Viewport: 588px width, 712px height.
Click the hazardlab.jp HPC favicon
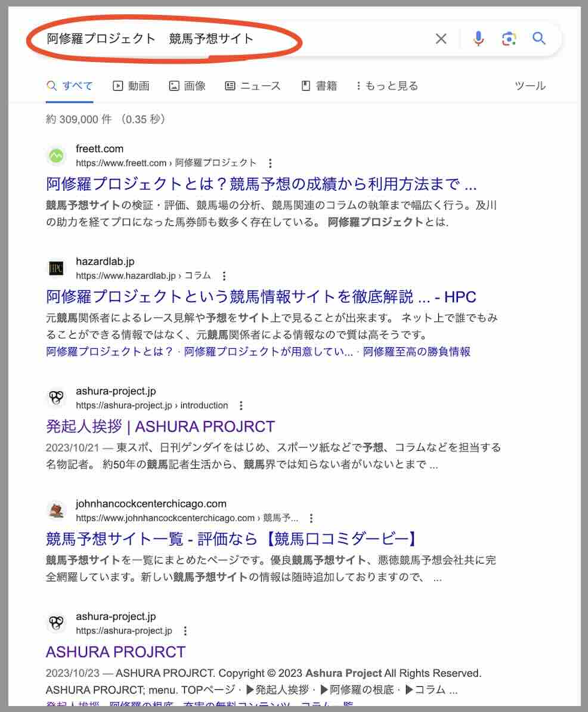point(56,268)
